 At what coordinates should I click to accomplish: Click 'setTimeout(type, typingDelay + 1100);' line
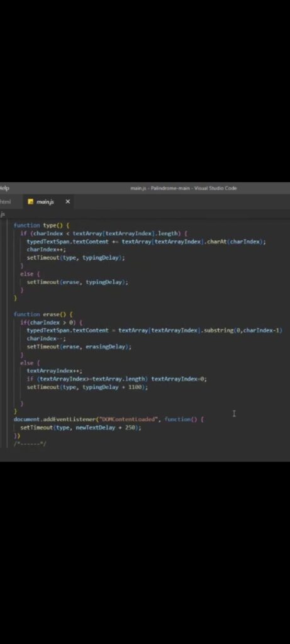[87, 387]
